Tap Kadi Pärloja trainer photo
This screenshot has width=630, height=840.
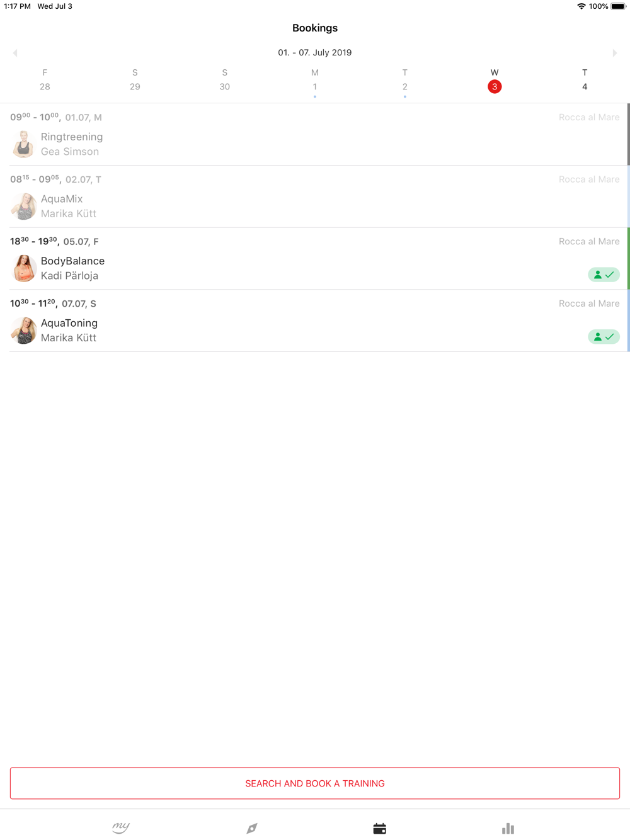point(24,268)
